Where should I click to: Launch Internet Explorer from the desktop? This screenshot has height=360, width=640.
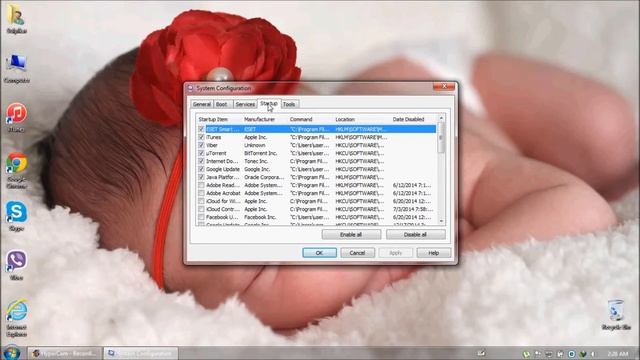point(16,319)
